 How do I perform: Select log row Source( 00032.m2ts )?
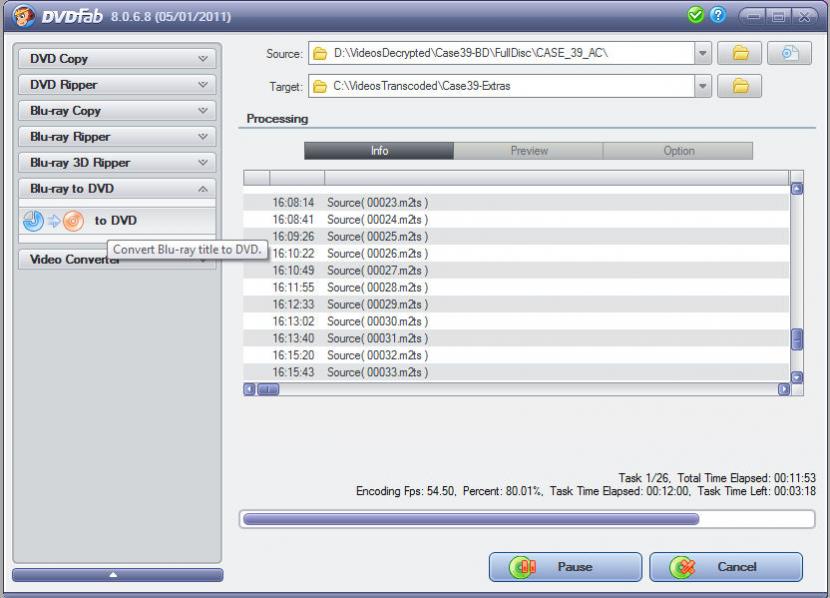516,355
